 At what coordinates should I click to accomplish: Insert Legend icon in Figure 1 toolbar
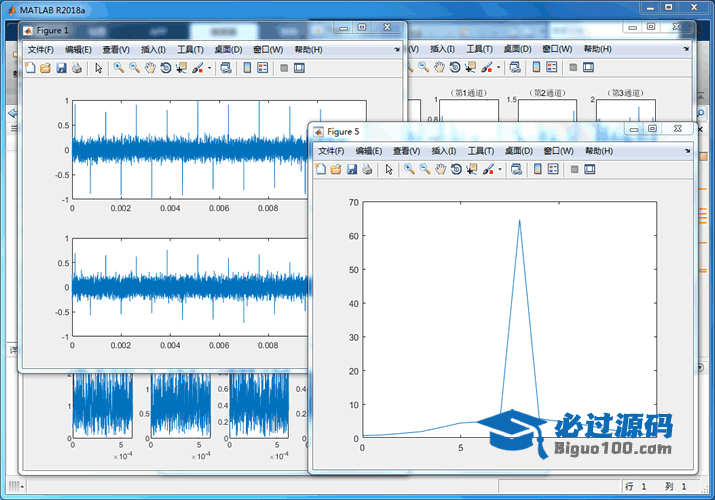tap(263, 68)
